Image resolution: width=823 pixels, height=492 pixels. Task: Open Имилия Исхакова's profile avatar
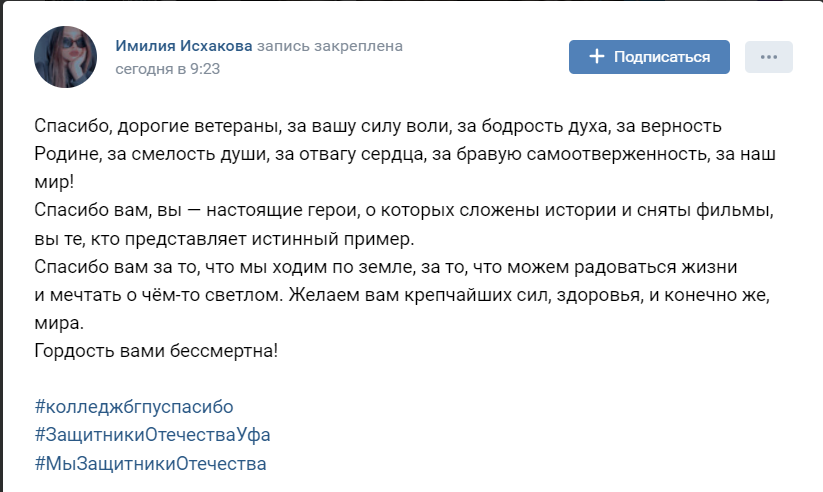coord(66,57)
